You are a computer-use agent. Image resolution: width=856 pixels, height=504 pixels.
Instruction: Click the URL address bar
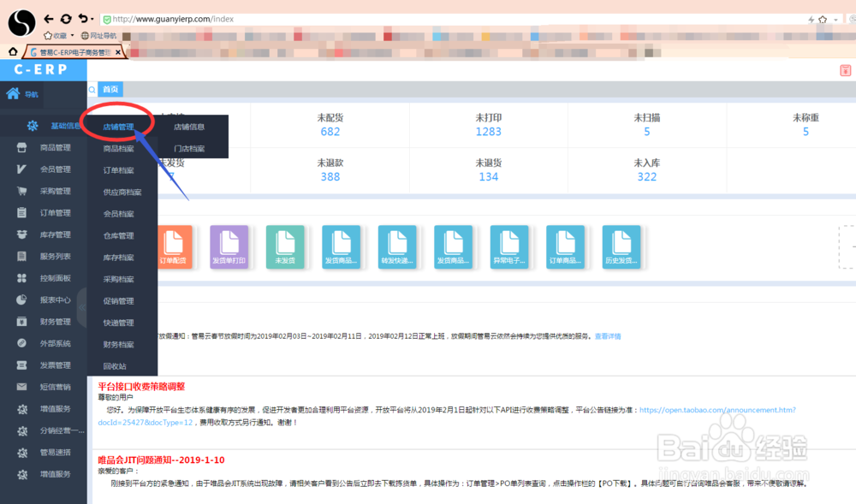[x=453, y=19]
